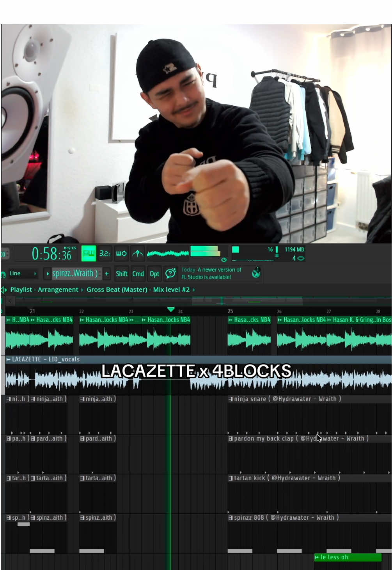The height and width of the screenshot is (570, 392).
Task: Toggle typing keyboard to piano icon
Action: [89, 254]
